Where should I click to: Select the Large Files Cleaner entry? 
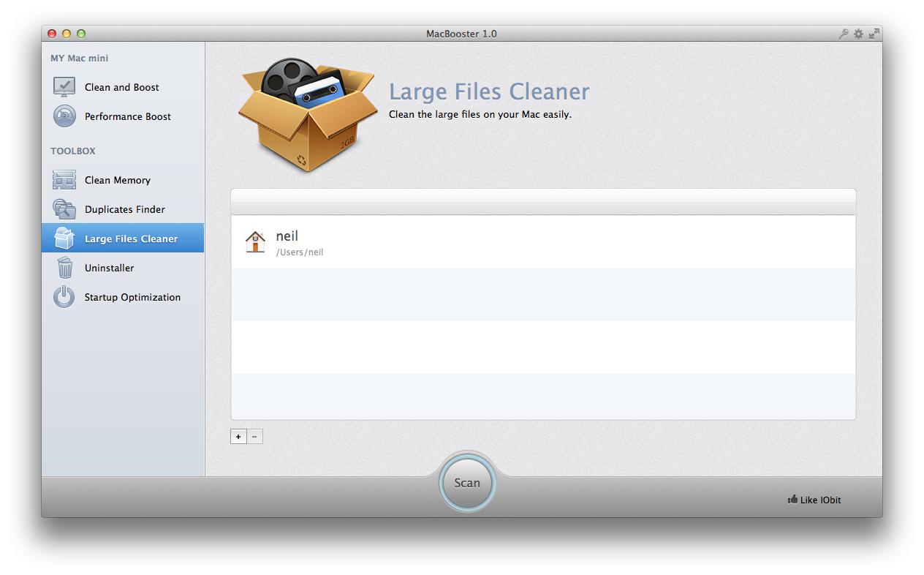tap(123, 238)
